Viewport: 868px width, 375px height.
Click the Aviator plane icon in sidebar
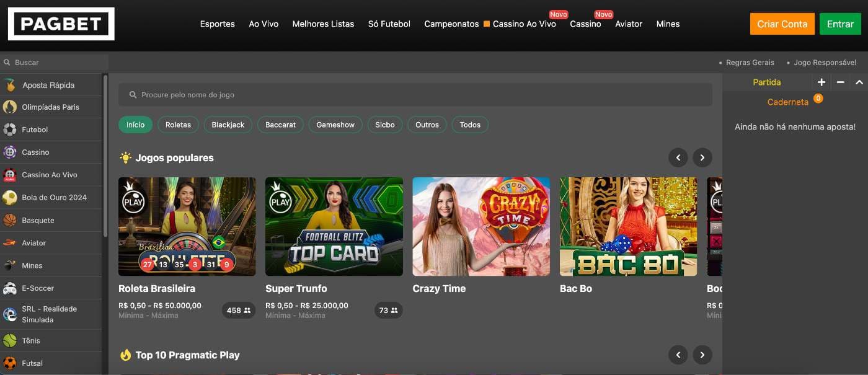10,243
